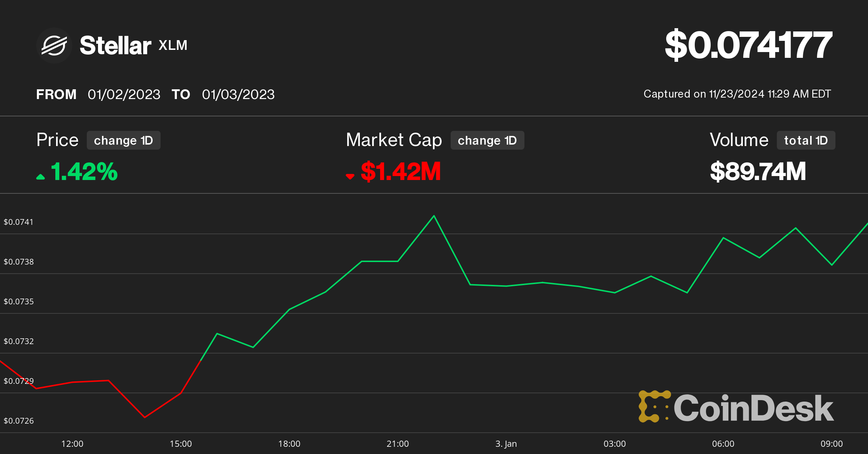Click the red-to-green transition point on the line
The height and width of the screenshot is (454, 868).
(201, 360)
